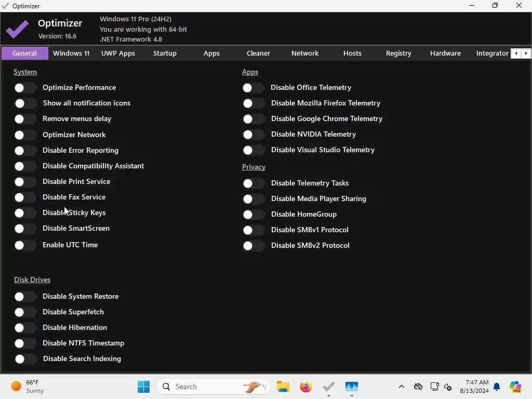Click the System section heading link
The height and width of the screenshot is (399, 532).
(25, 72)
